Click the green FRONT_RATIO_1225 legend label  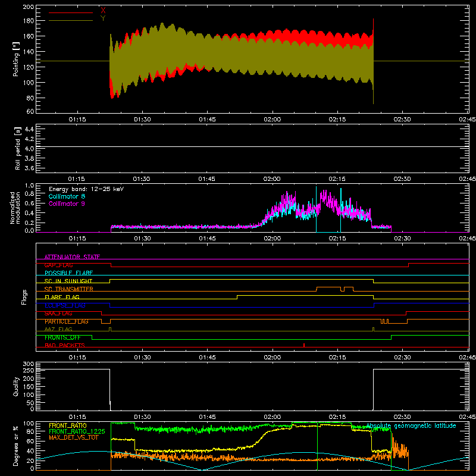point(77,431)
